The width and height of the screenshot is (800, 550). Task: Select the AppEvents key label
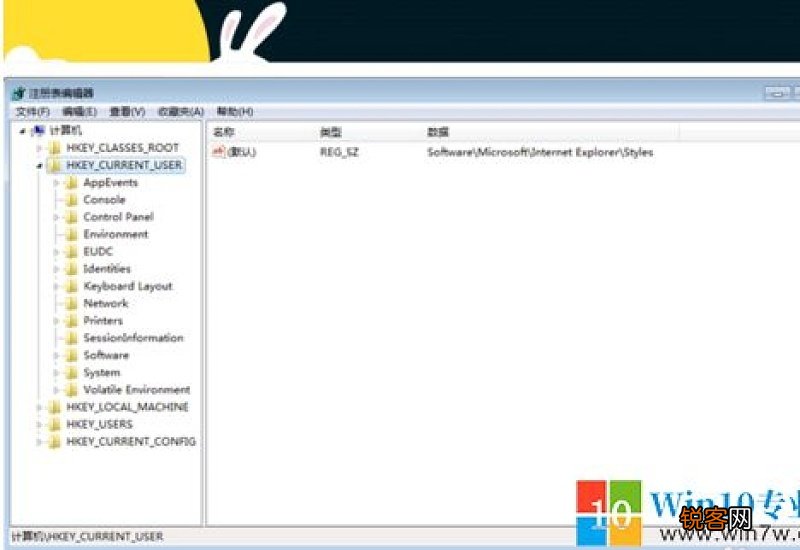(x=111, y=183)
